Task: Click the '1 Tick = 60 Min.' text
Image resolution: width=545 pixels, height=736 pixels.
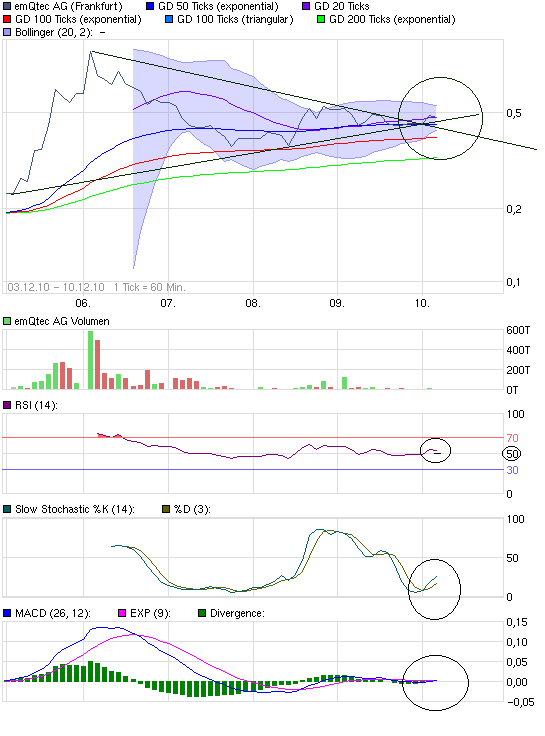Action: (x=150, y=287)
